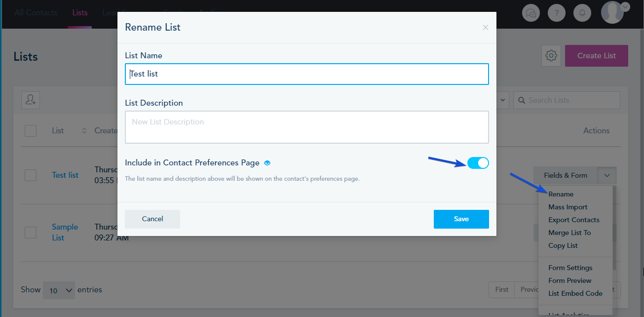Screen dimensions: 644x317
Task: Click the search magnifier icon
Action: click(x=522, y=100)
